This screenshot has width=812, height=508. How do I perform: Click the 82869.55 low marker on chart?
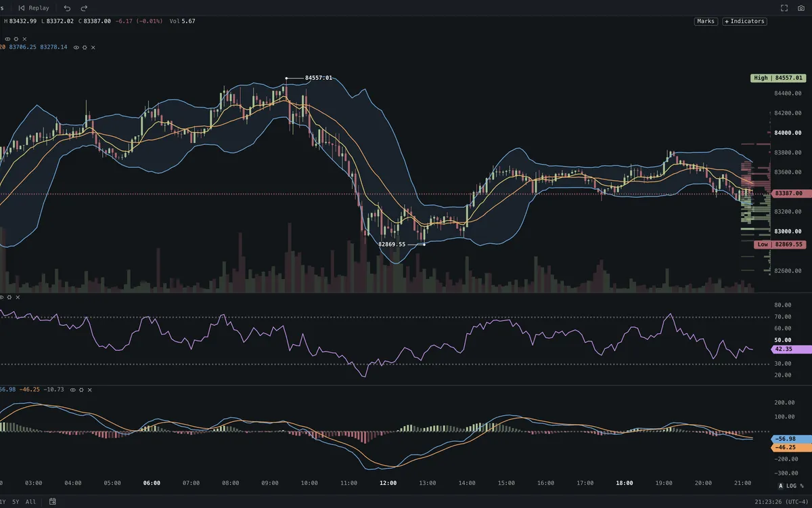point(392,244)
